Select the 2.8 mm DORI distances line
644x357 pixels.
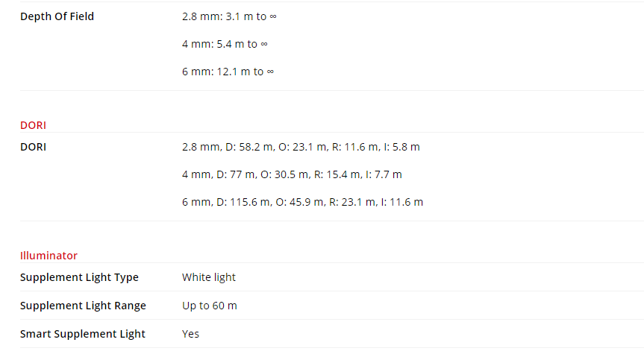(x=301, y=147)
